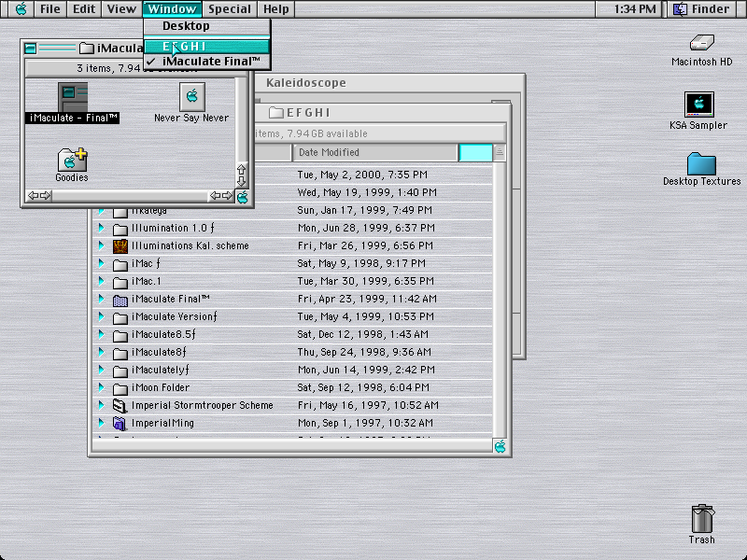Toggle the sort order button beside column headers
Image resolution: width=747 pixels, height=560 pixels.
coord(500,152)
